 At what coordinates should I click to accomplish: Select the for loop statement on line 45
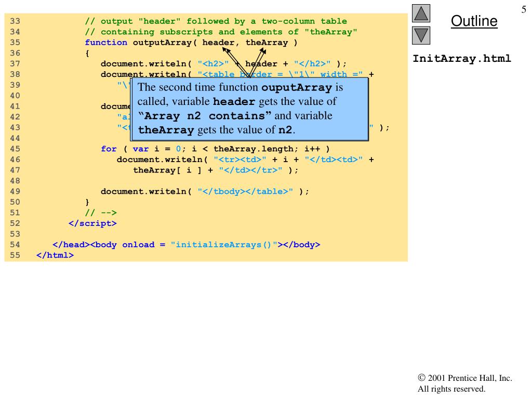pos(215,149)
